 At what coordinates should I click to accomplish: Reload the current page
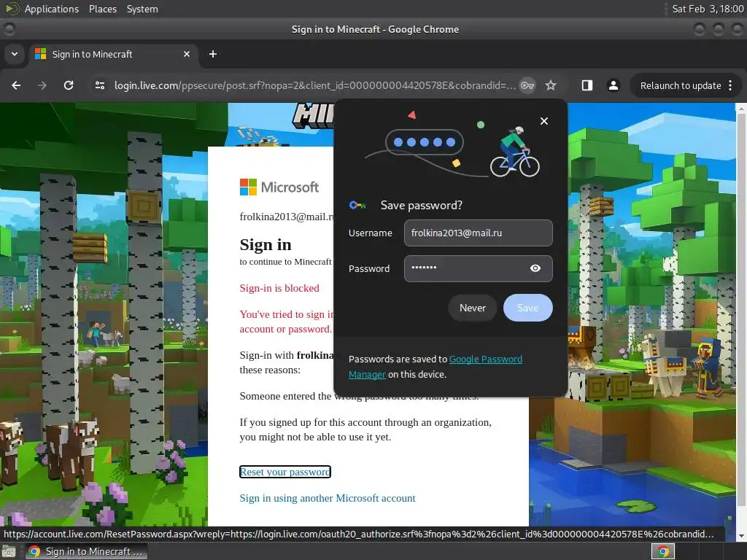coord(69,85)
